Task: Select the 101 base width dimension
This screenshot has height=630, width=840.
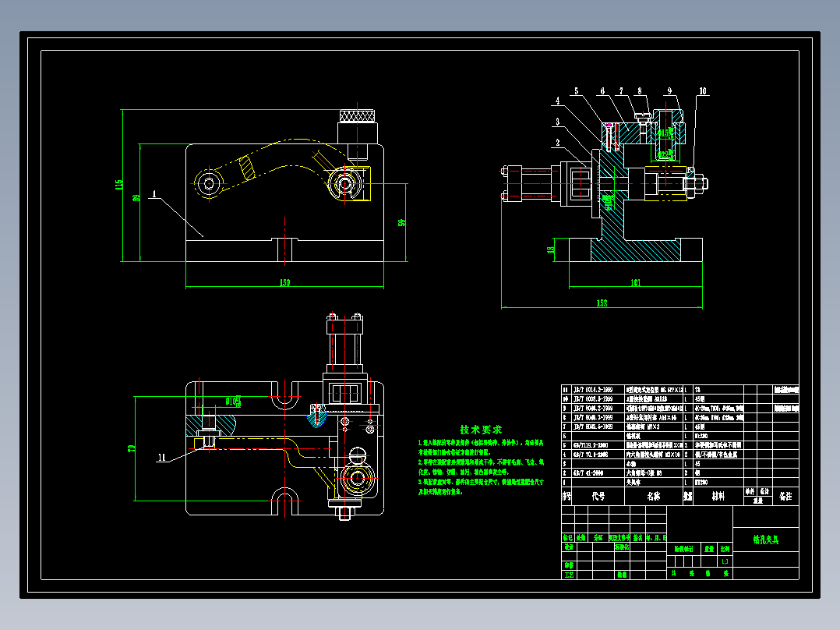Action: [x=635, y=282]
